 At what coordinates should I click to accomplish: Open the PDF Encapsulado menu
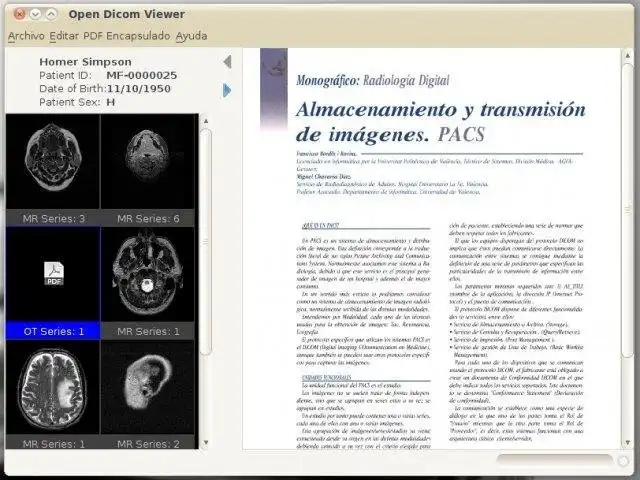127,36
